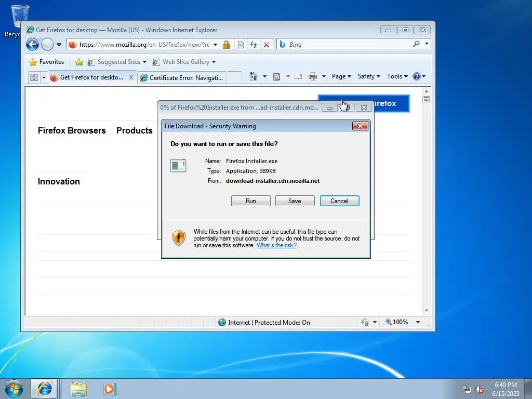Image resolution: width=532 pixels, height=399 pixels.
Task: Click the page scrollbar down arrow
Action: pos(427,311)
